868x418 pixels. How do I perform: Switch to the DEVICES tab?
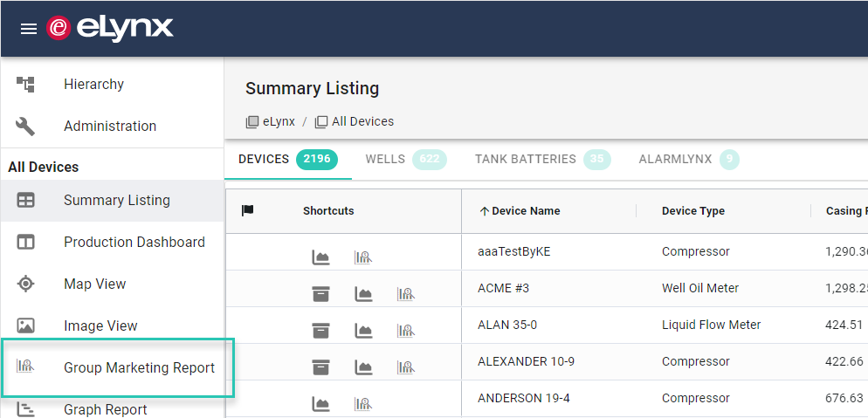click(x=288, y=160)
